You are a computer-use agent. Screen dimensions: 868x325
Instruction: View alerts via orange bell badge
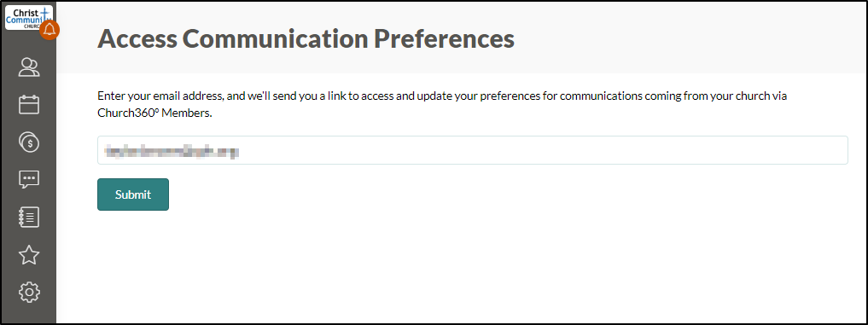[x=50, y=30]
